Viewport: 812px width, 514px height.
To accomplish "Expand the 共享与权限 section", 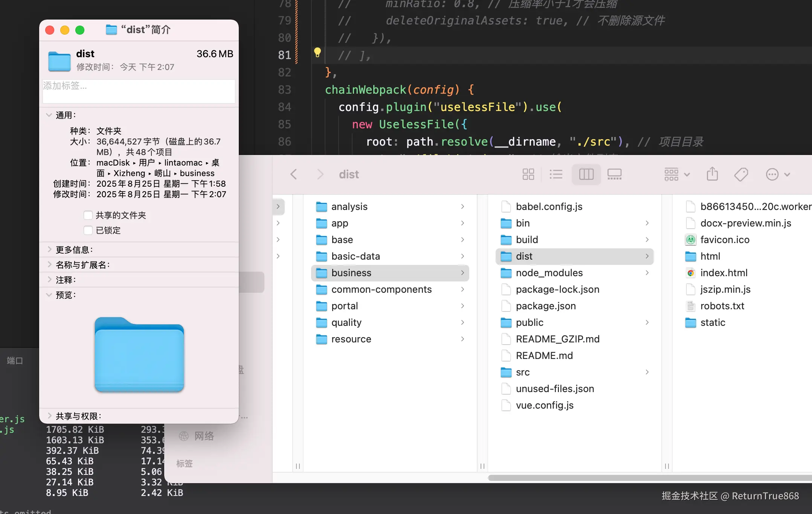I will pyautogui.click(x=49, y=416).
